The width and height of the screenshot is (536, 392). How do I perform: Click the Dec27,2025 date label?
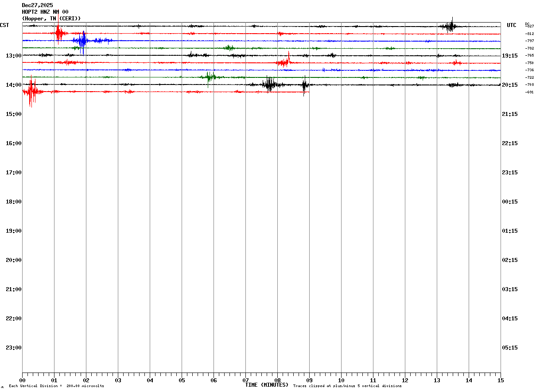pyautogui.click(x=37, y=5)
